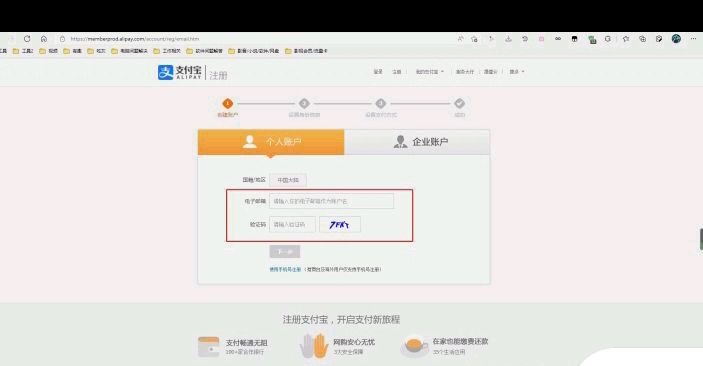Open the 国籍/地区 selector showing 中国大陆
The height and width of the screenshot is (366, 703).
coord(288,180)
